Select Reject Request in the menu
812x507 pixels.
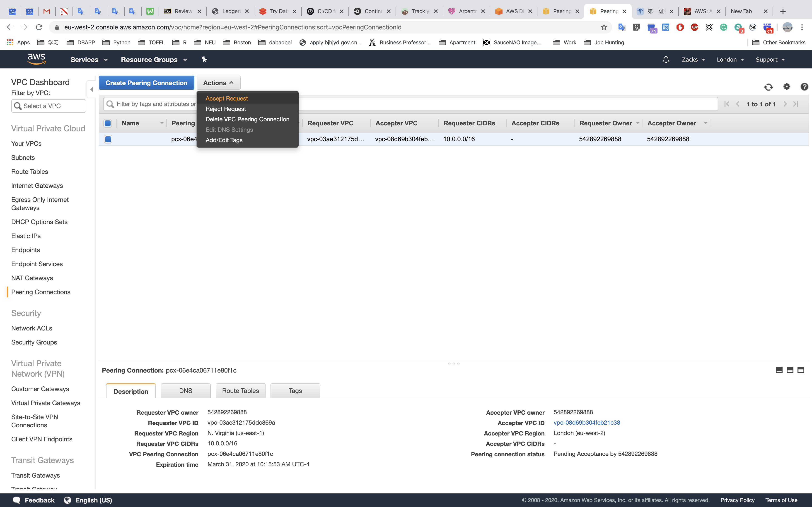click(x=225, y=109)
